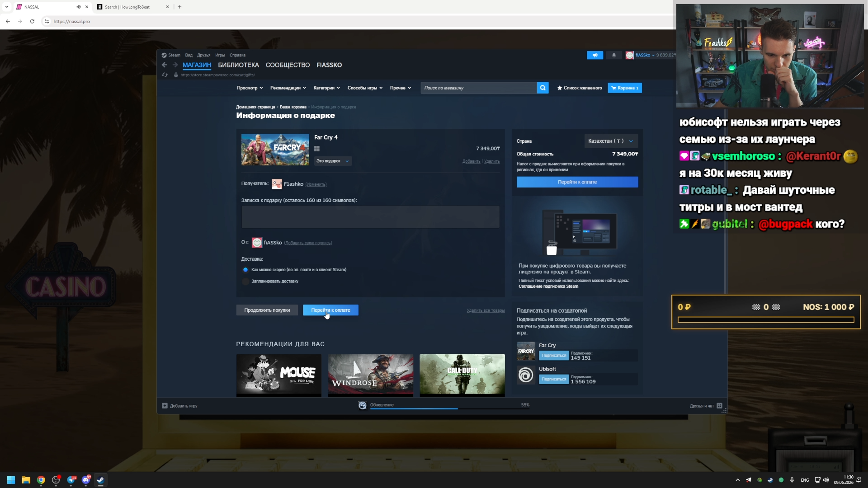Expand the Категории store dropdown

click(x=327, y=88)
